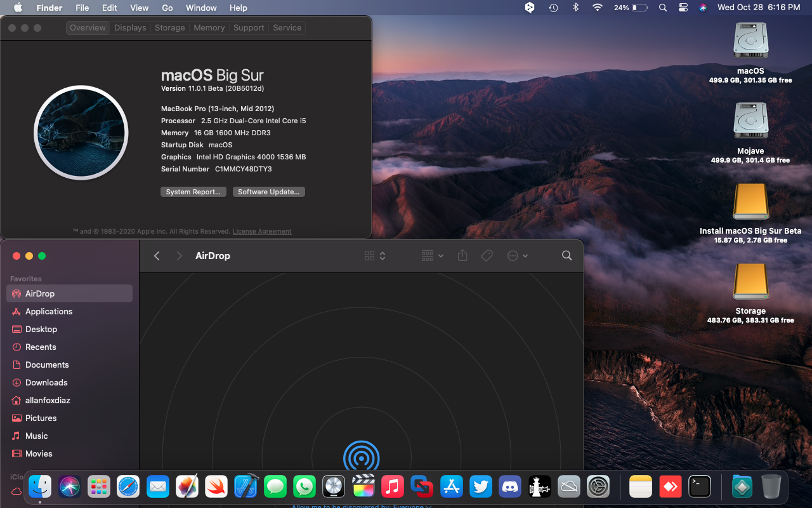Go forward with Finder's right chevron
This screenshot has width=812, height=508.
179,255
